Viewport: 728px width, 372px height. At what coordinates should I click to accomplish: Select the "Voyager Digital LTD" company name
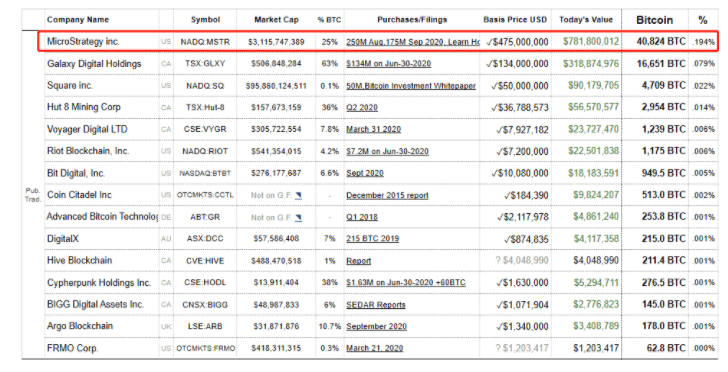tap(87, 129)
